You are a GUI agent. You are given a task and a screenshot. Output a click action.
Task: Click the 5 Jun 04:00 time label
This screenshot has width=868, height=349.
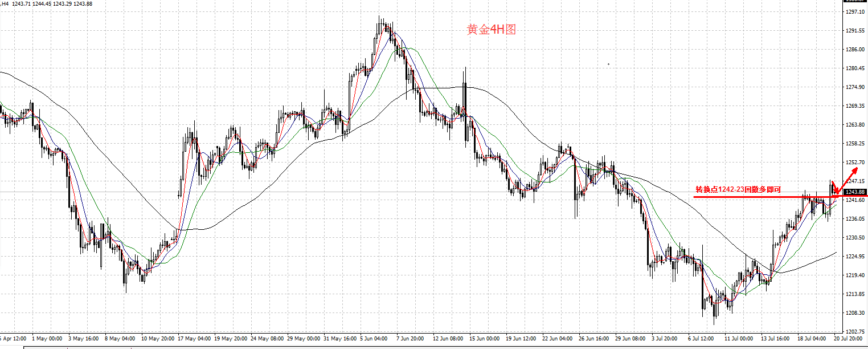(374, 338)
